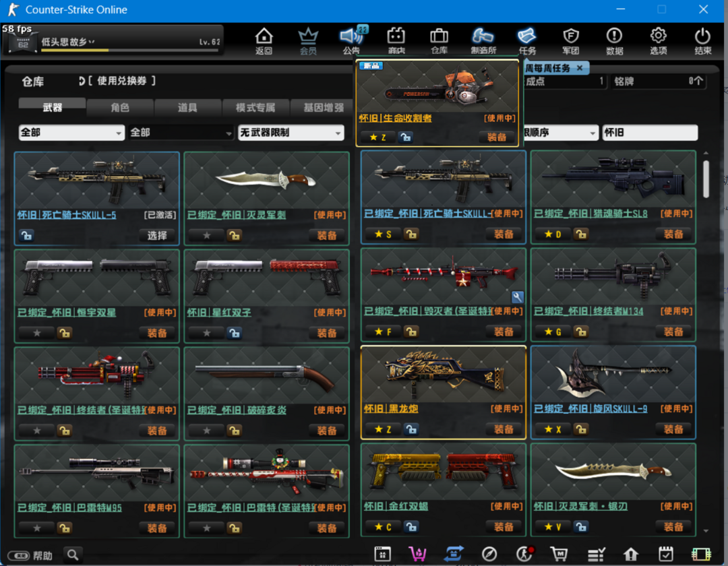This screenshot has height=566, width=728.
Task: Open the 公告 announcements speaker icon
Action: pyautogui.click(x=351, y=41)
